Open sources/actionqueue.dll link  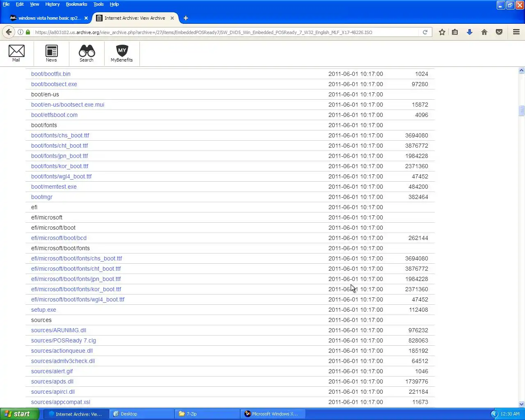62,351
